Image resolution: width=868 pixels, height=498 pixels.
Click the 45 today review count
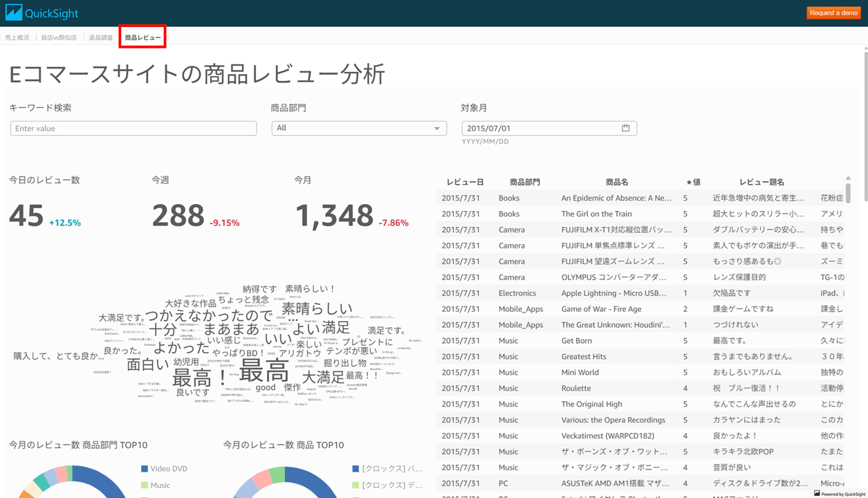26,216
